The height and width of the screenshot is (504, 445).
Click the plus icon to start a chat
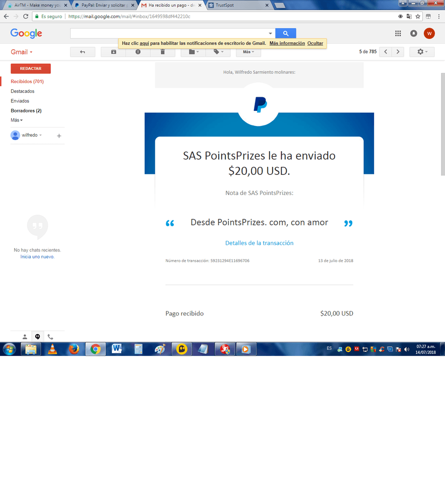click(x=59, y=136)
